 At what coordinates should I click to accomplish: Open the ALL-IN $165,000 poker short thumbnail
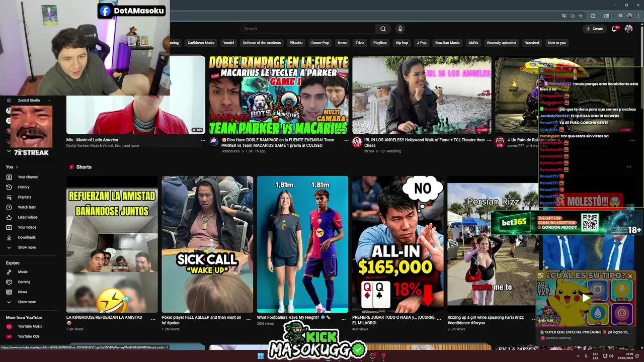tap(397, 244)
